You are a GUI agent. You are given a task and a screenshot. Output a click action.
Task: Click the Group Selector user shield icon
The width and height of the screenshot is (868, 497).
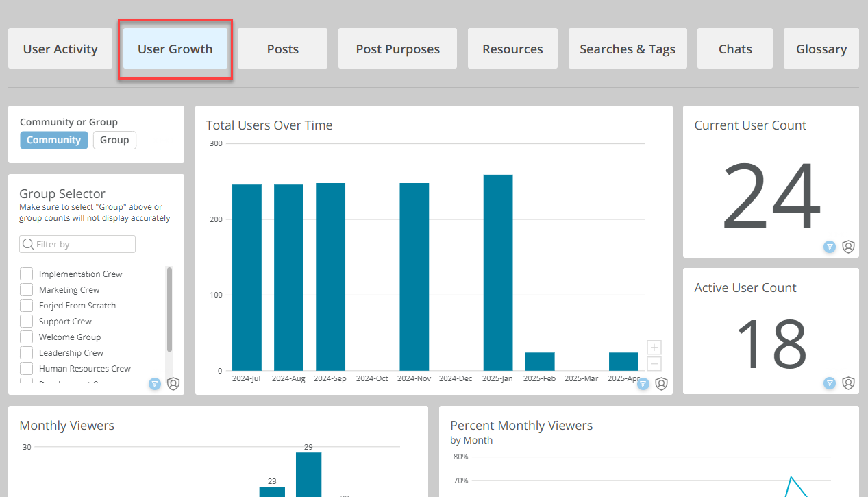pos(173,384)
